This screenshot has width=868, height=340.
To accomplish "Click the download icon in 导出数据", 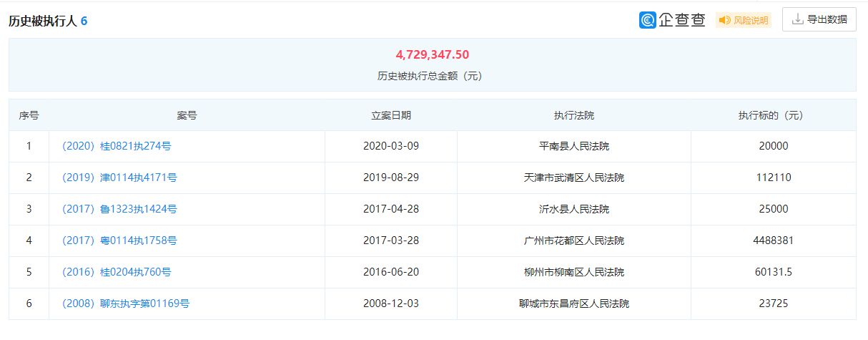I will [798, 19].
